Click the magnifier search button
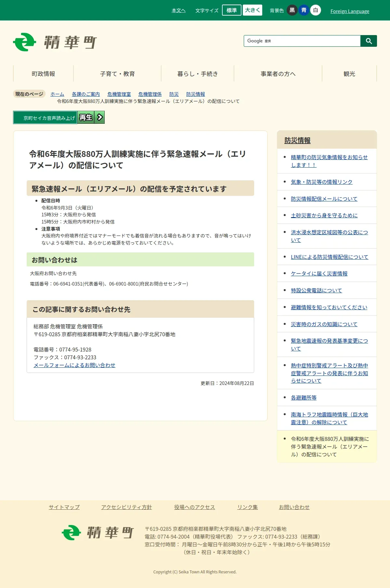This screenshot has width=390, height=588. [369, 41]
